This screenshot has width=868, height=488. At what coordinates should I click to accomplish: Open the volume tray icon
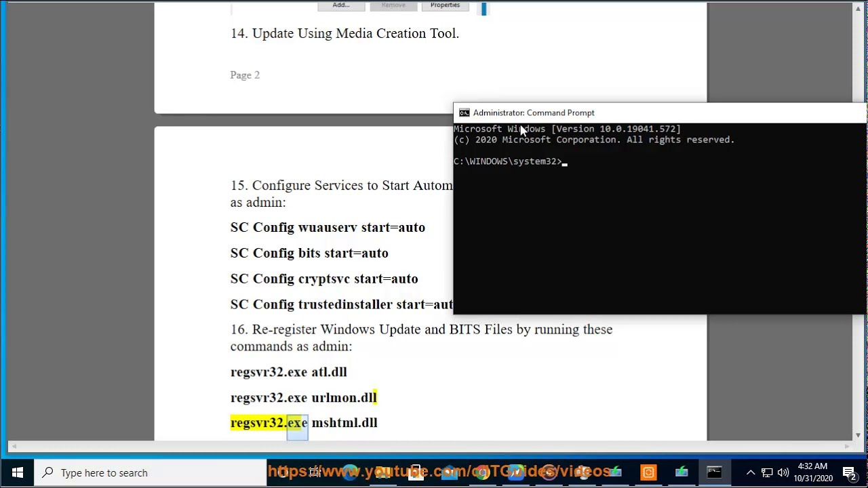(x=783, y=472)
